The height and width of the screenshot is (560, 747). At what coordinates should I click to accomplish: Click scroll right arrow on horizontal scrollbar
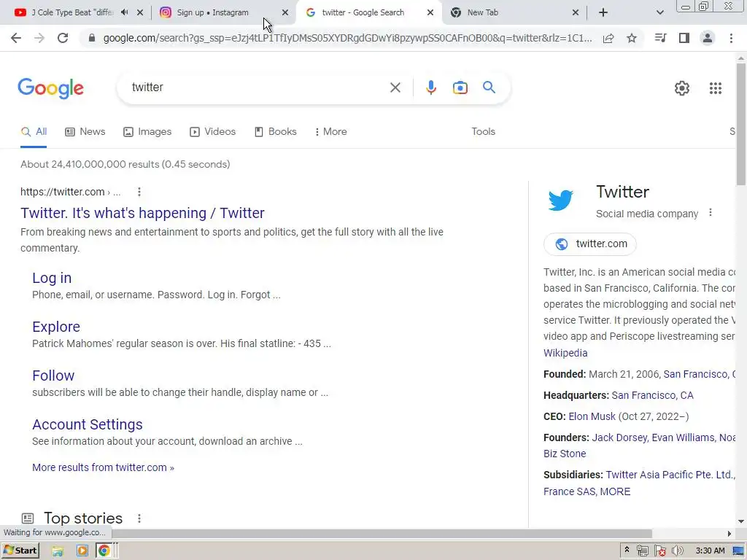(729, 533)
